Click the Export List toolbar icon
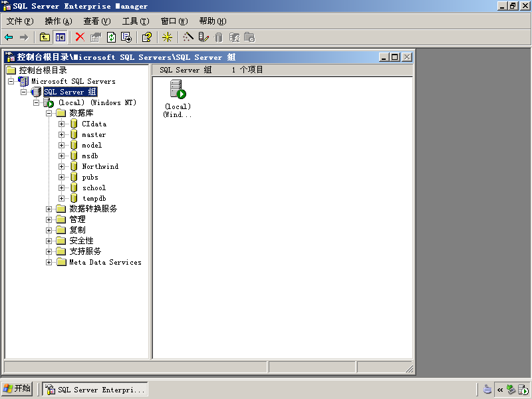This screenshot has height=399, width=532. tap(126, 37)
